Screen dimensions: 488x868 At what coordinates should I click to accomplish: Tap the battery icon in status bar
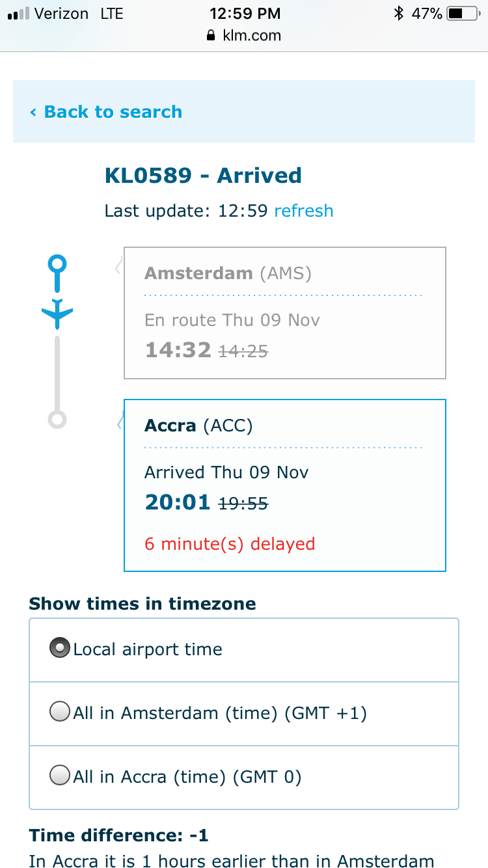click(463, 13)
